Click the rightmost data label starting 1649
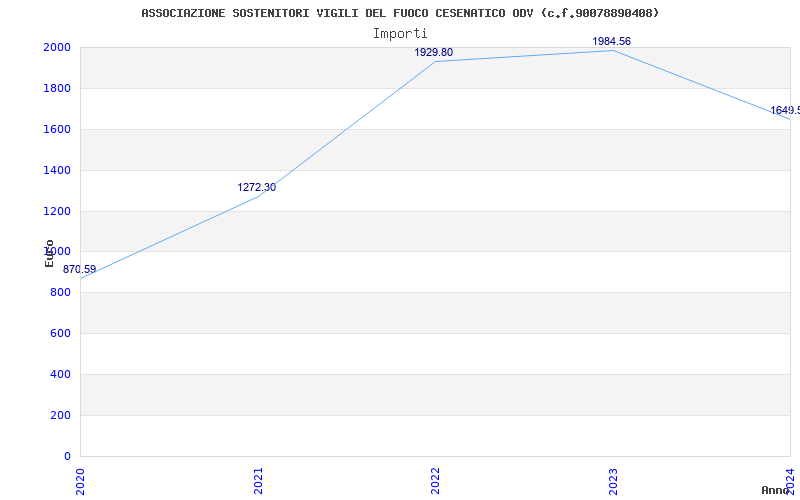The width and height of the screenshot is (800, 500). pos(784,110)
